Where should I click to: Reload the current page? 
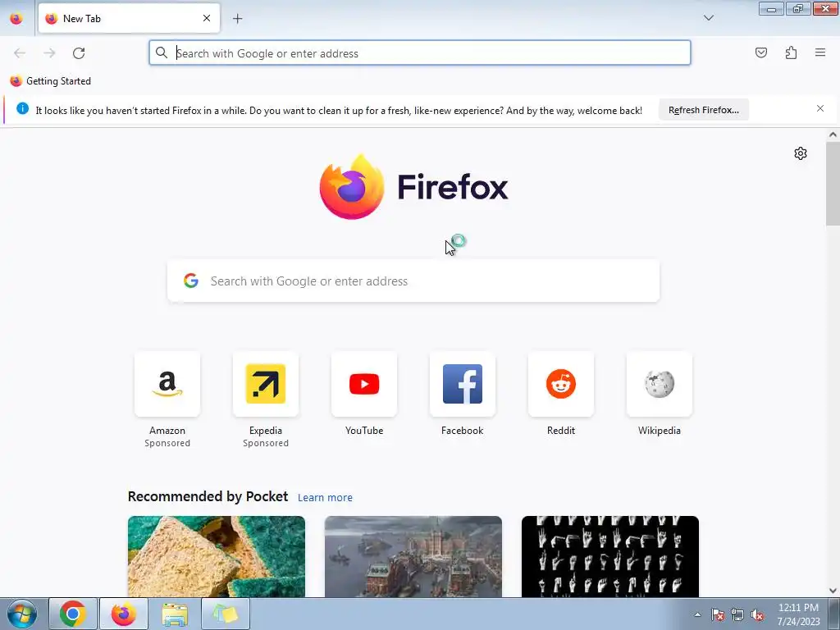click(79, 53)
